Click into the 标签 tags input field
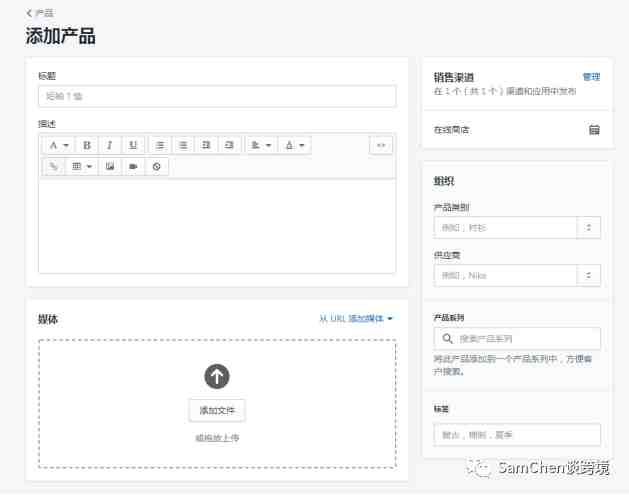 [517, 435]
